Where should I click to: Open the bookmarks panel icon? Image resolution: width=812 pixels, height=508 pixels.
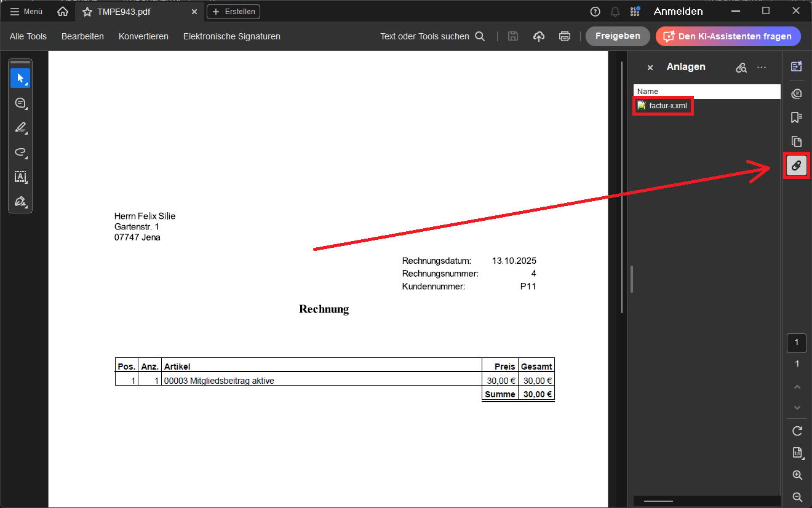pyautogui.click(x=797, y=117)
